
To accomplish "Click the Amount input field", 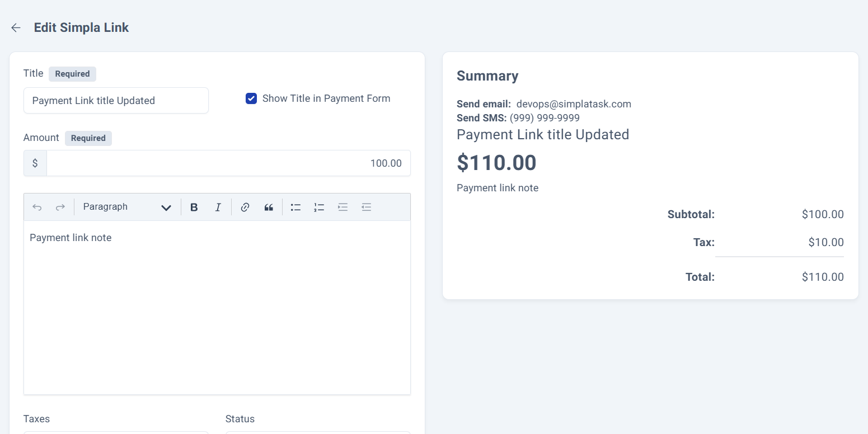I will pos(228,163).
